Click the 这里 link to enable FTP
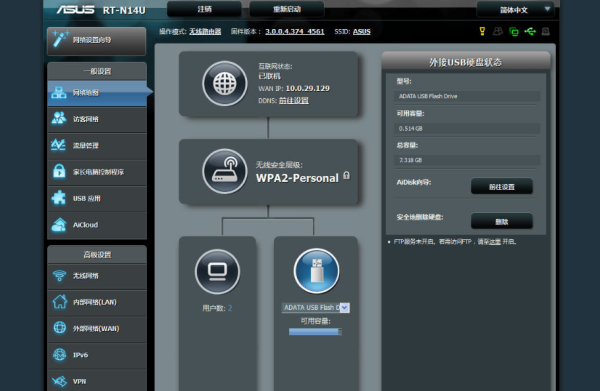This screenshot has width=600, height=391. [x=495, y=242]
